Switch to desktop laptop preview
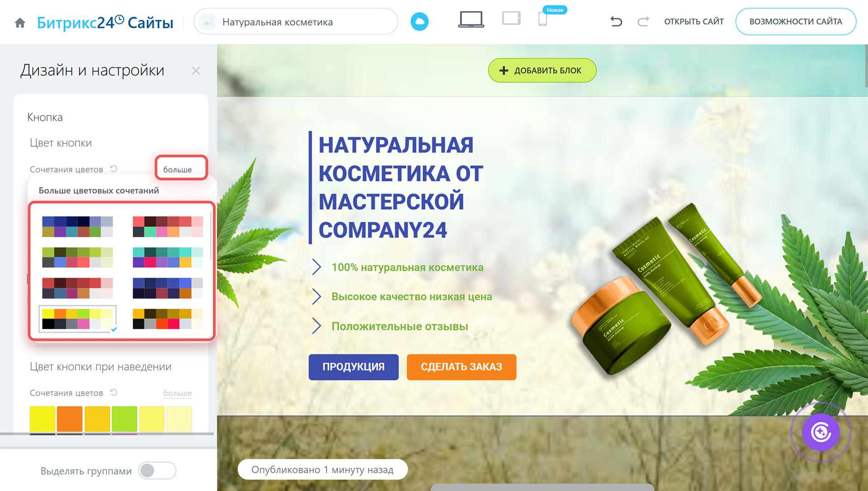The height and width of the screenshot is (491, 868). pyautogui.click(x=471, y=20)
